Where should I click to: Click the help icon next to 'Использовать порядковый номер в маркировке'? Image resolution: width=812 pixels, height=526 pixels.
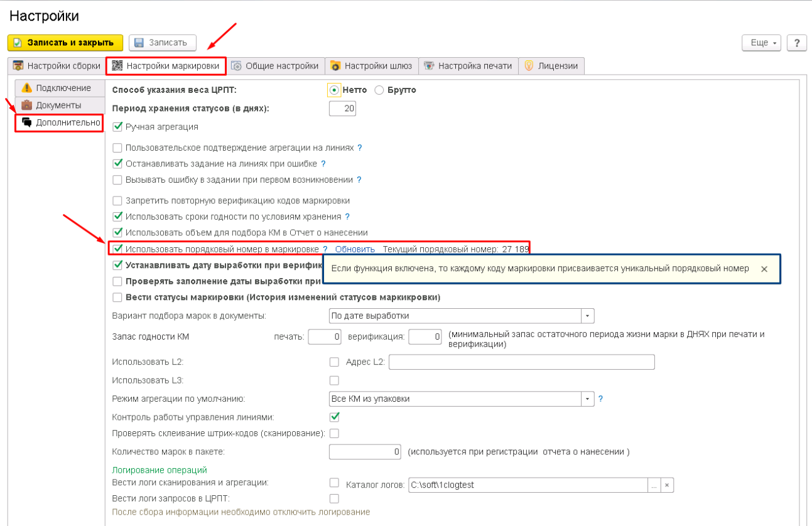coord(325,249)
